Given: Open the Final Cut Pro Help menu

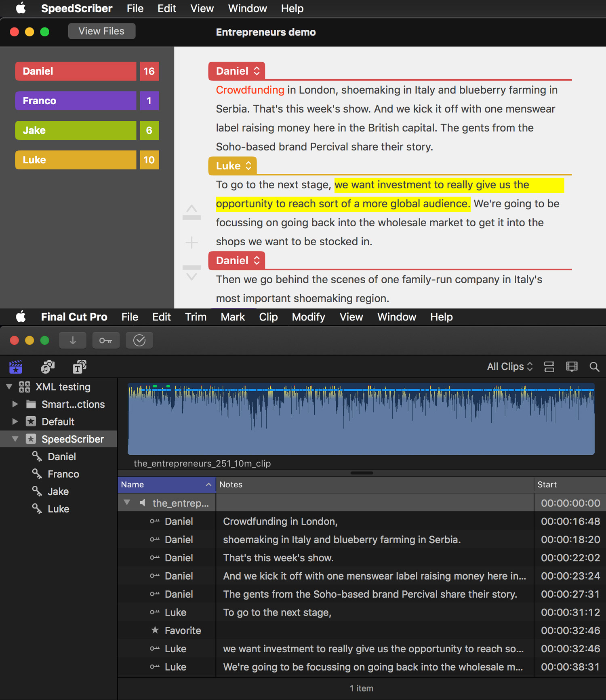Looking at the screenshot, I should pyautogui.click(x=442, y=317).
